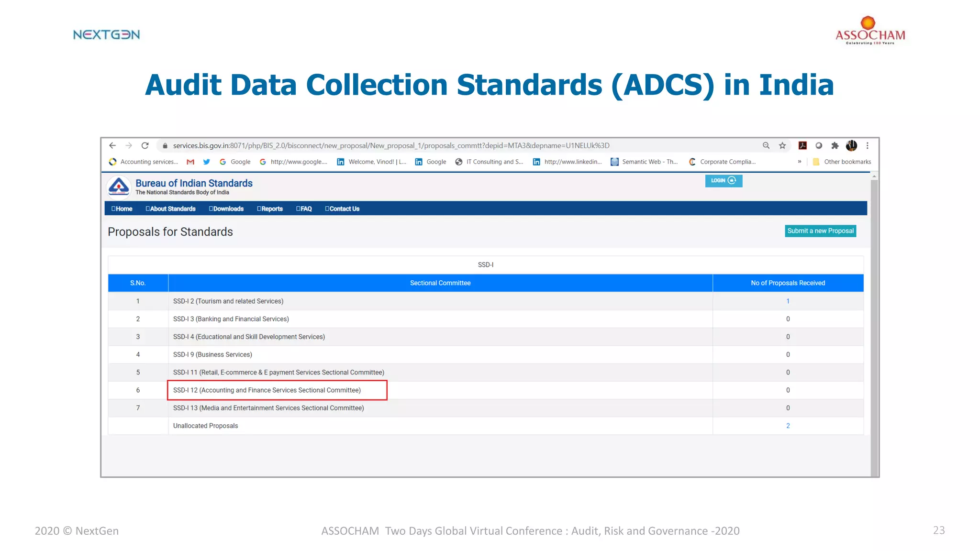This screenshot has width=980, height=551.
Task: Click the padlock icon in address bar
Action: [x=165, y=146]
